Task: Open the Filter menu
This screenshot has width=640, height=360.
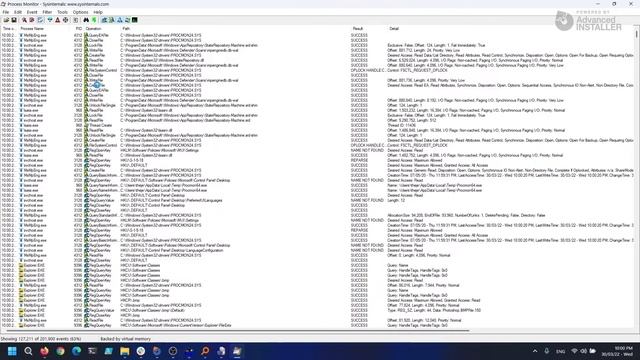Action: [x=47, y=12]
